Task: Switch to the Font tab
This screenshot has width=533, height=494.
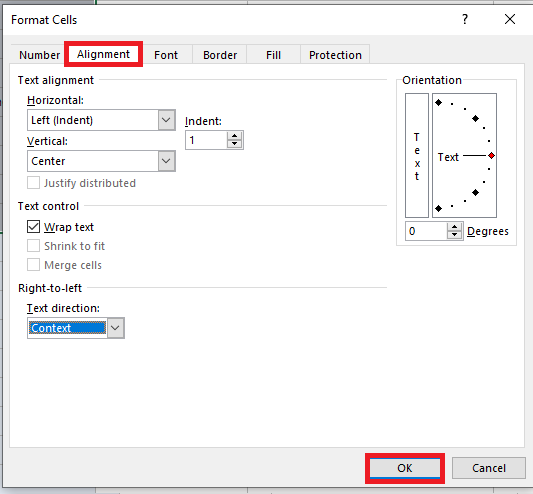Action: (x=166, y=55)
